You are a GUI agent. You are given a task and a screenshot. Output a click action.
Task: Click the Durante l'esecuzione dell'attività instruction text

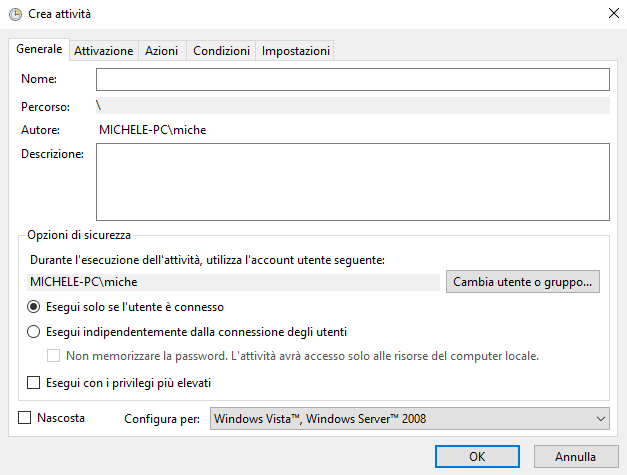pos(207,260)
